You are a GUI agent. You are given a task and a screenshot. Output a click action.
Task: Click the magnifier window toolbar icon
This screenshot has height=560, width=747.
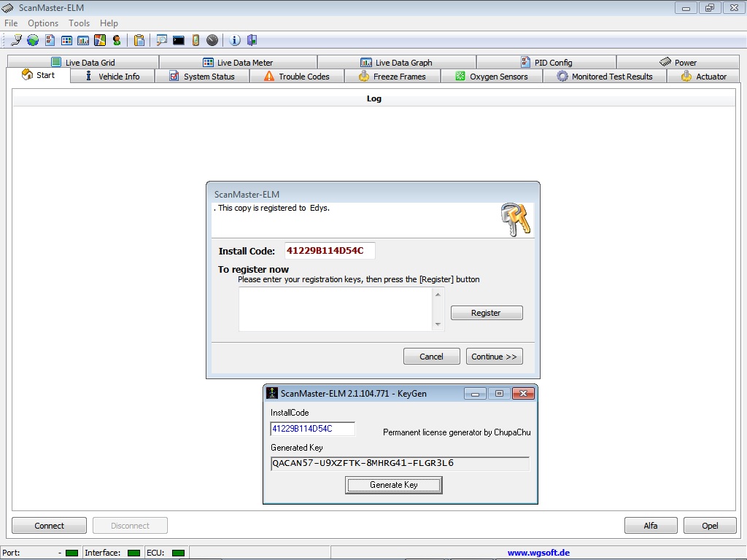coord(161,41)
